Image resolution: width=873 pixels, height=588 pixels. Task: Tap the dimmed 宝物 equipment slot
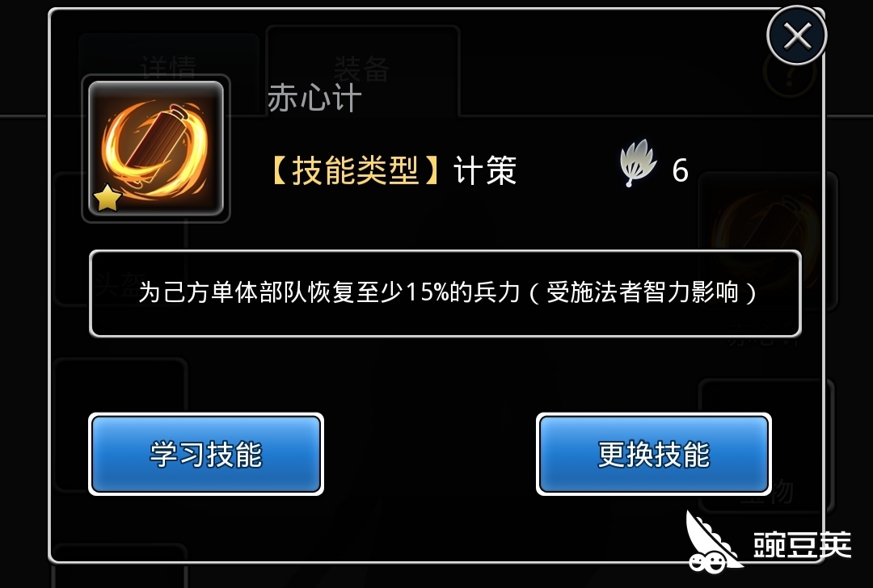pos(766,446)
